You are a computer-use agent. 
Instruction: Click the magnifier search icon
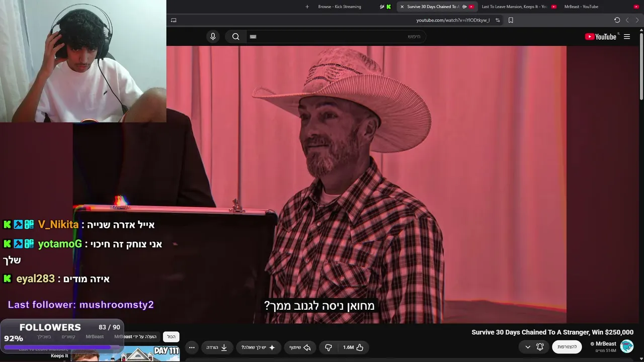pyautogui.click(x=235, y=36)
